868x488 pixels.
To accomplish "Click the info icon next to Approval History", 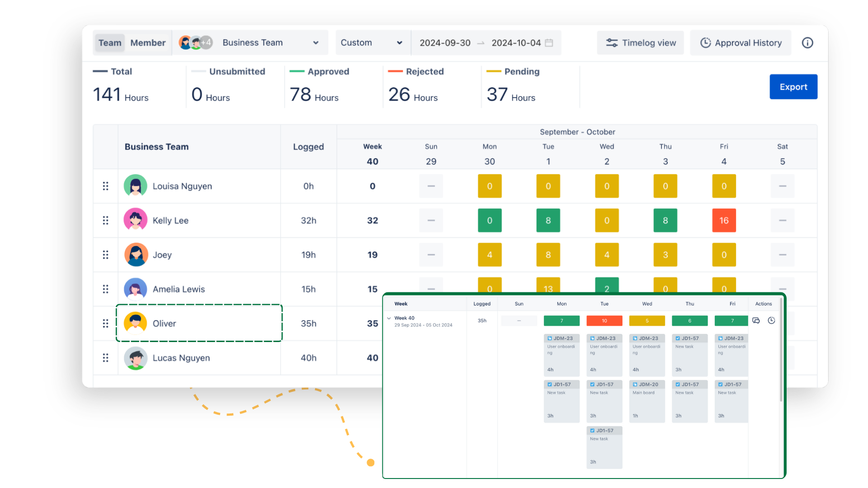I will [x=807, y=43].
